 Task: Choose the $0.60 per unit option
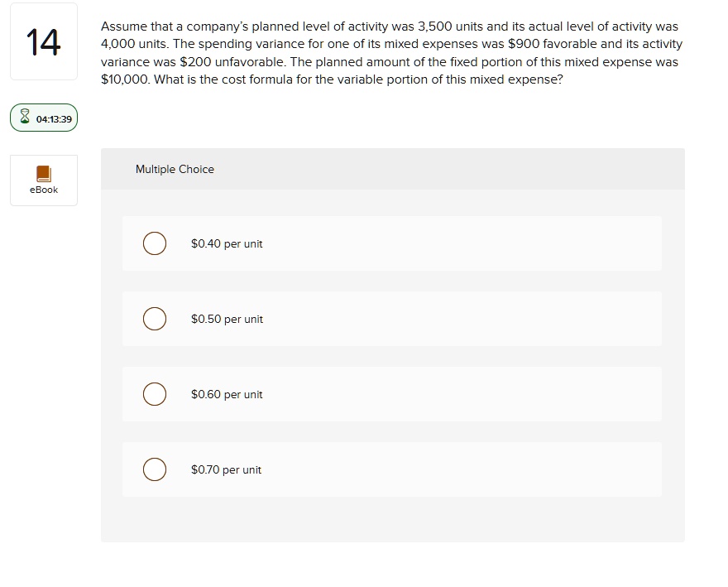coord(155,394)
